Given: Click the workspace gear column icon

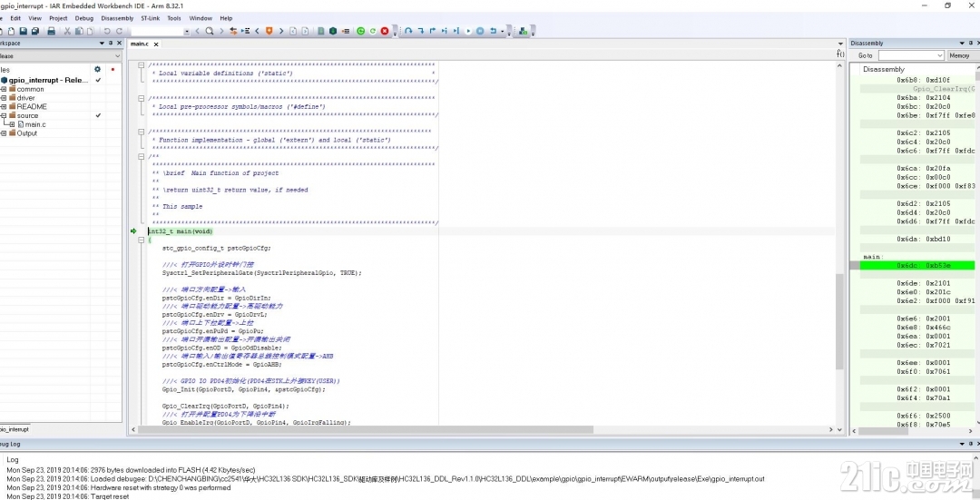Looking at the screenshot, I should 97,69.
